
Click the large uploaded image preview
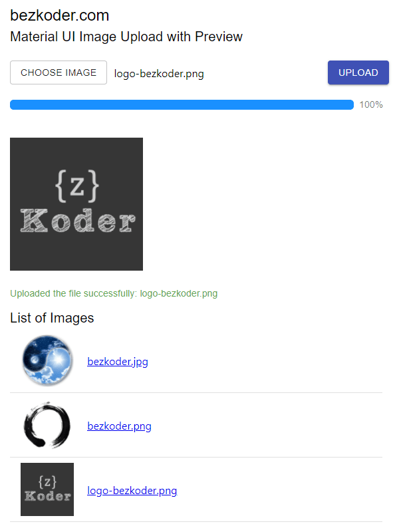tap(76, 203)
